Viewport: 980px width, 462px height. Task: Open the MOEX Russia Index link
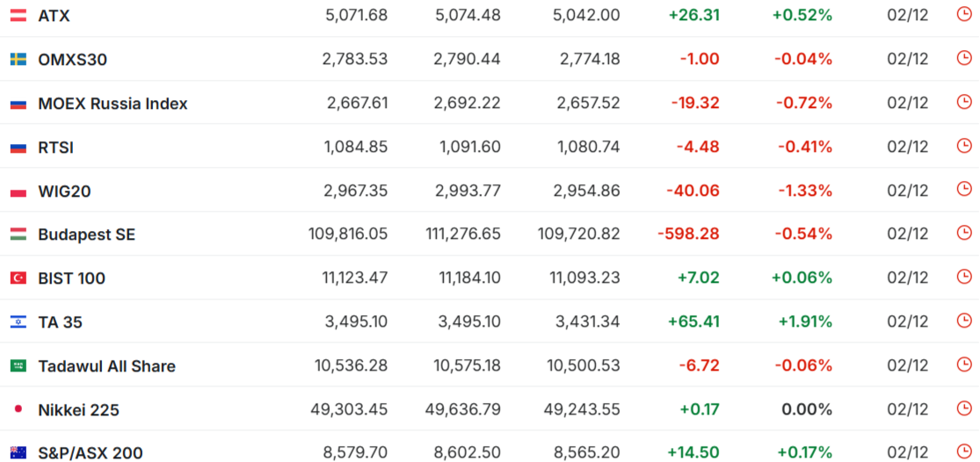113,104
